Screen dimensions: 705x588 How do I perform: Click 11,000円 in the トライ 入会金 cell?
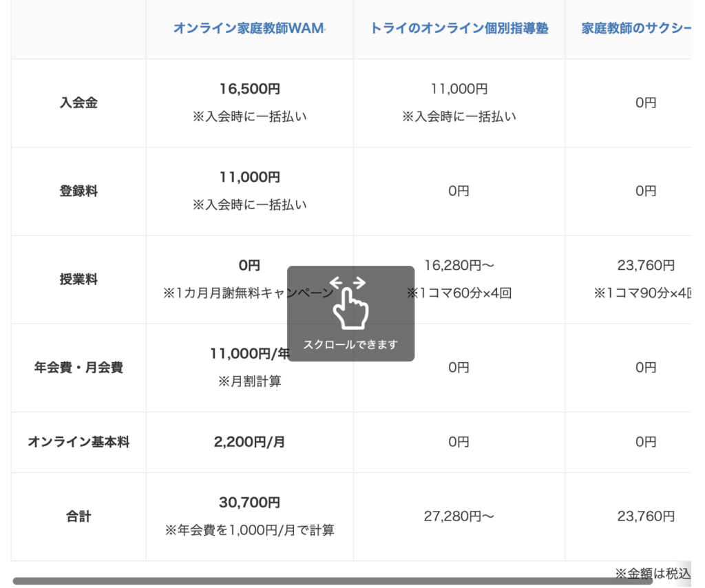459,89
